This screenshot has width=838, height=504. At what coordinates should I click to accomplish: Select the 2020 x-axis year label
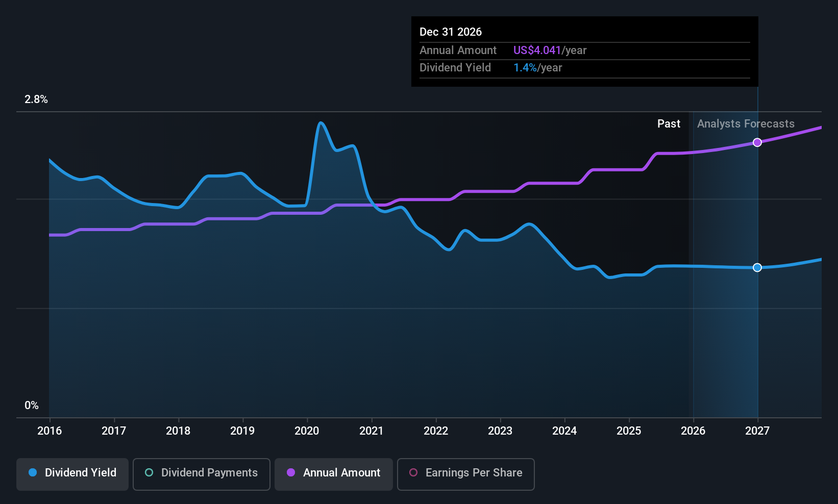[307, 431]
